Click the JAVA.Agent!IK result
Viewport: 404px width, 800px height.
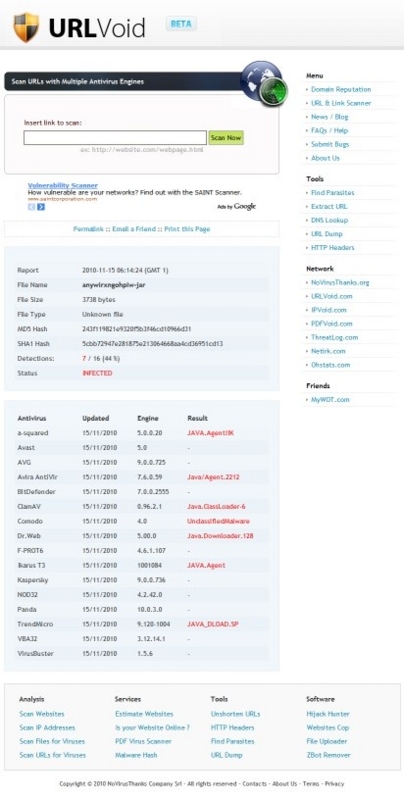211,433
